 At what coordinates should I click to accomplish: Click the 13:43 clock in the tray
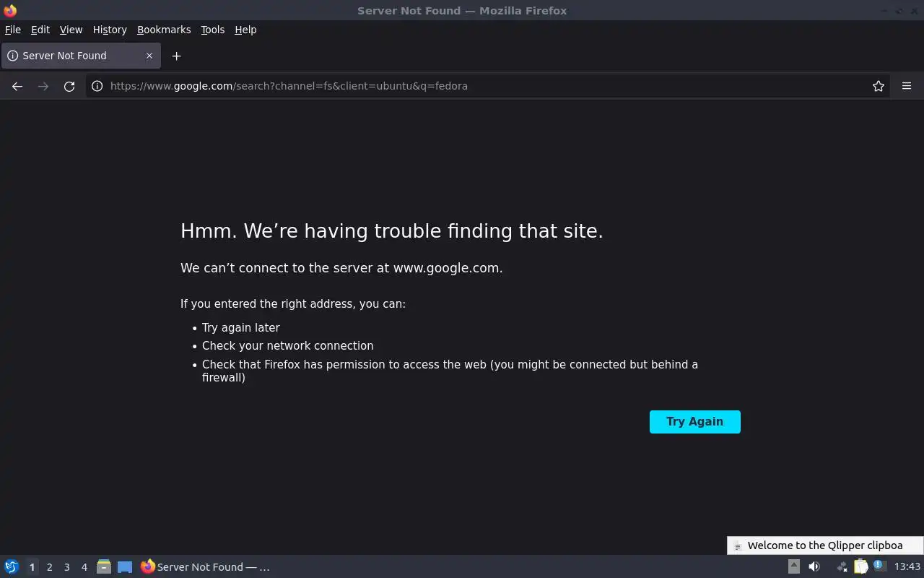pos(907,566)
